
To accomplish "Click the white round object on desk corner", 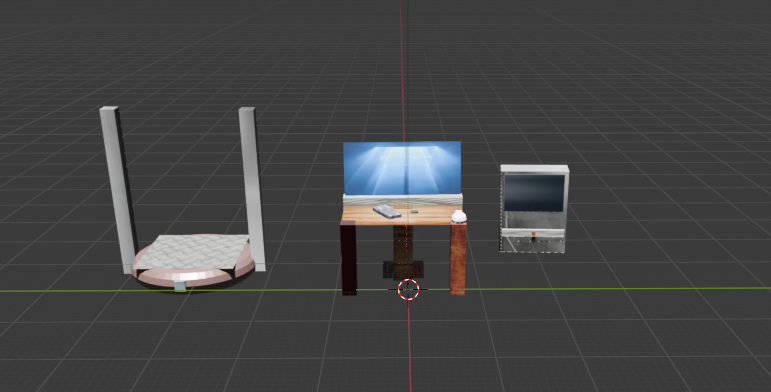I will tap(459, 216).
